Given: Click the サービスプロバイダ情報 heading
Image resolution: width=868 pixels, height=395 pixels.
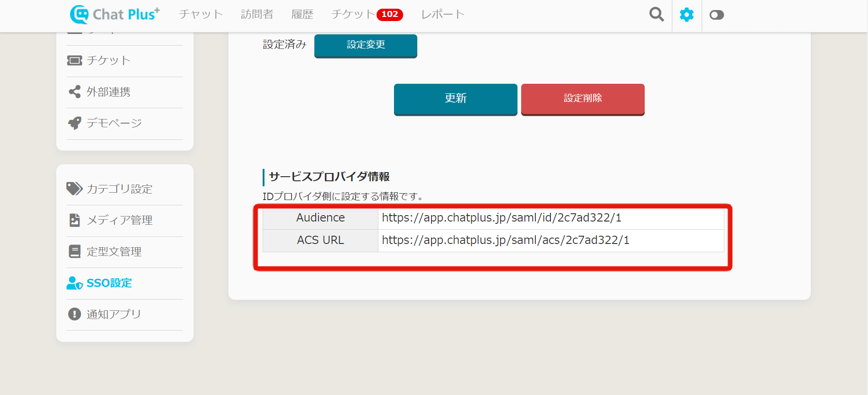Looking at the screenshot, I should pos(329,177).
